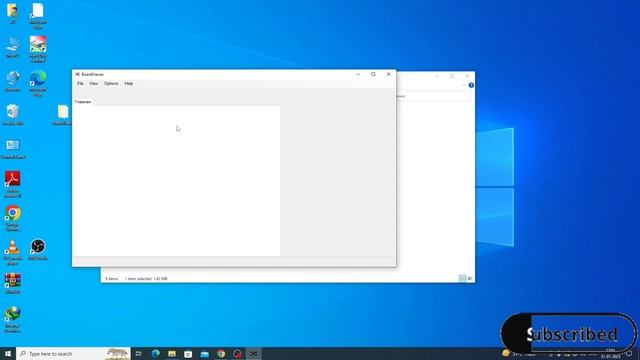Image resolution: width=640 pixels, height=360 pixels.
Task: Open the colorful picture desktop shortcut
Action: tap(38, 49)
